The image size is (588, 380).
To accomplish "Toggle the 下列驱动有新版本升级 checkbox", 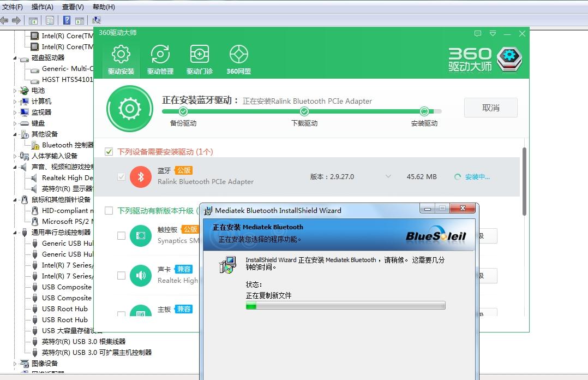I will (x=109, y=211).
